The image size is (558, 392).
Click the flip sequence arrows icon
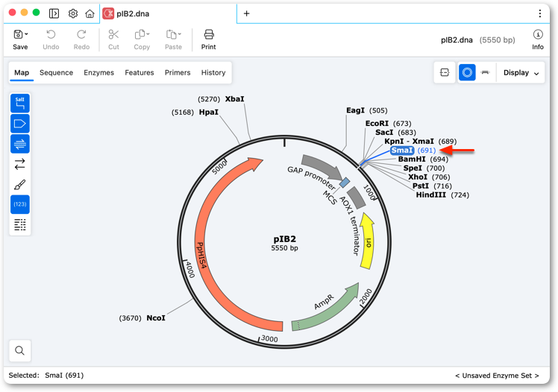pos(20,164)
